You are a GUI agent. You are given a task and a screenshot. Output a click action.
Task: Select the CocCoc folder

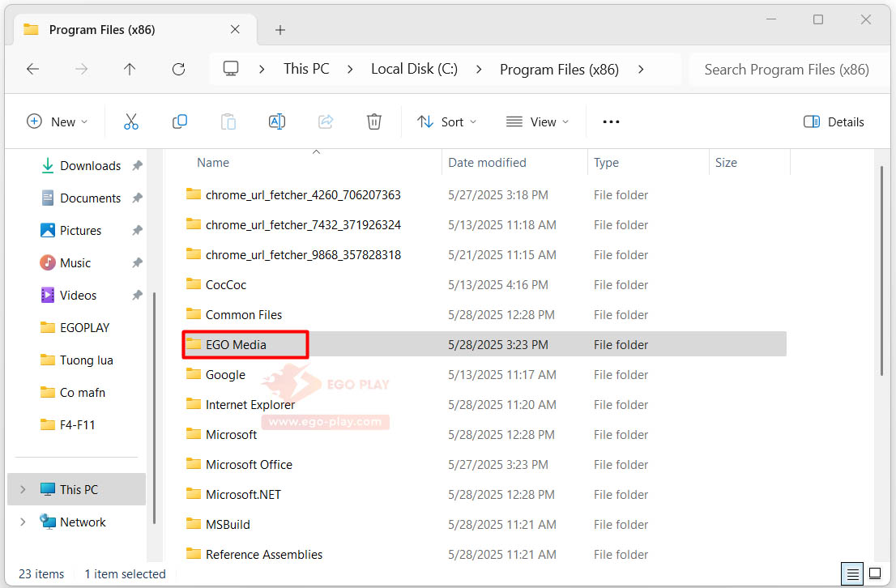[x=226, y=285]
